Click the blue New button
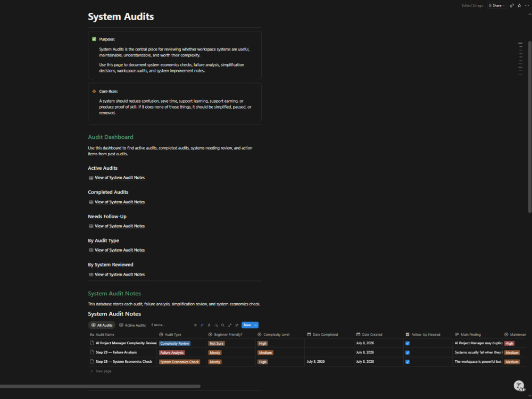 pyautogui.click(x=247, y=325)
